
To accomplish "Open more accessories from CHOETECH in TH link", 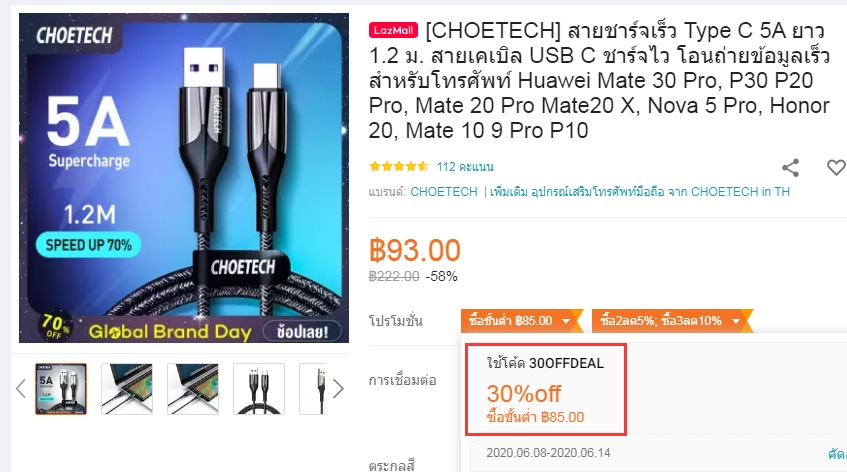I will (640, 192).
